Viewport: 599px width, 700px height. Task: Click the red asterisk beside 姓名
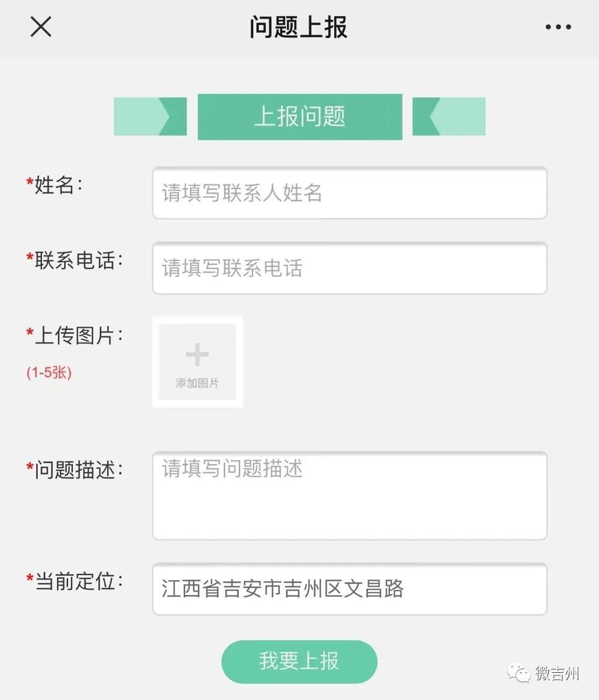[x=28, y=182]
